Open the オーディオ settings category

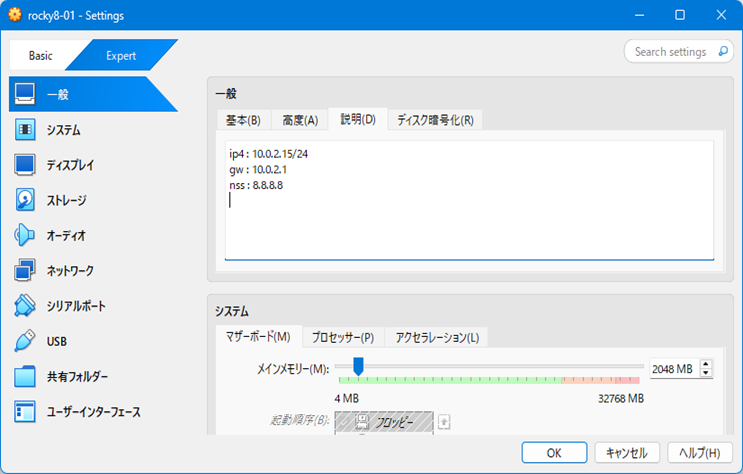94,235
